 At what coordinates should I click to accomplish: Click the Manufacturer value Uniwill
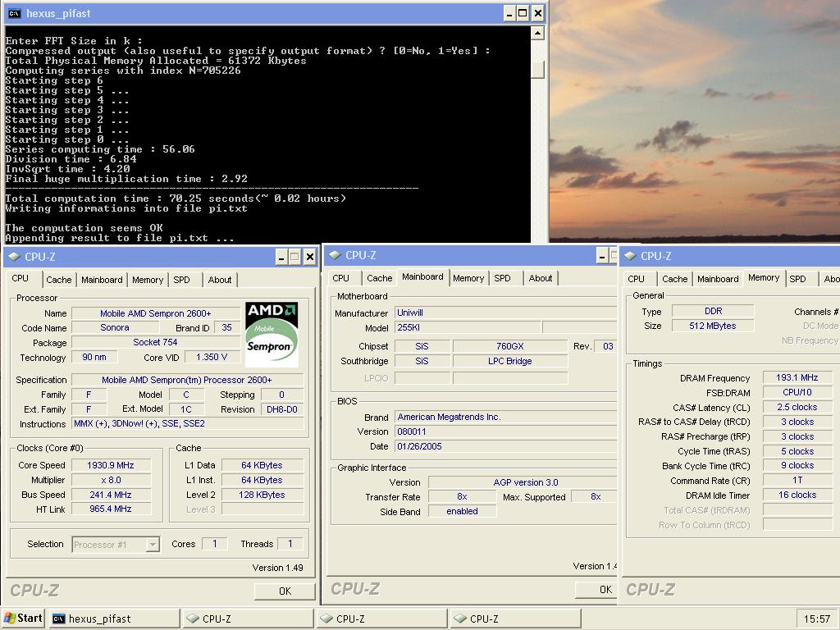click(505, 313)
